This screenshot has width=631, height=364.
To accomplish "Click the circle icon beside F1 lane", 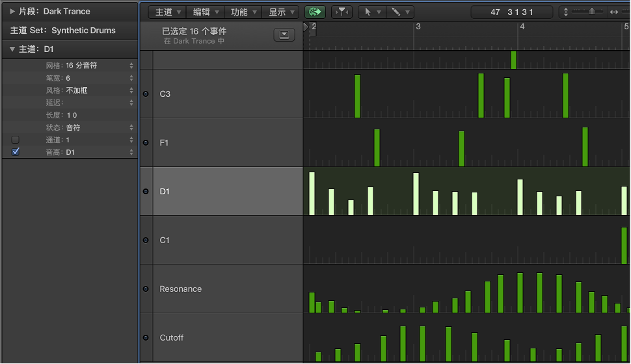I will [146, 142].
